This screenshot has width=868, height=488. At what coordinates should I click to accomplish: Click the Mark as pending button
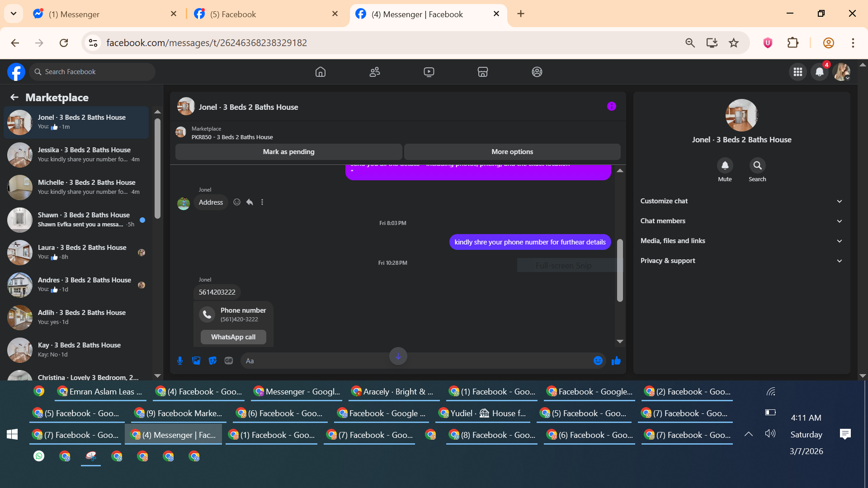[x=288, y=152]
